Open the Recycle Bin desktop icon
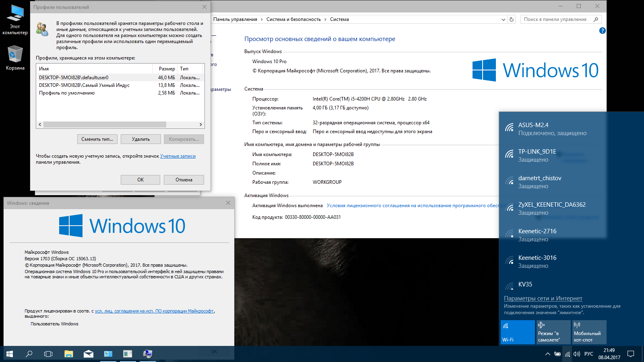This screenshot has height=362, width=644. pyautogui.click(x=15, y=58)
